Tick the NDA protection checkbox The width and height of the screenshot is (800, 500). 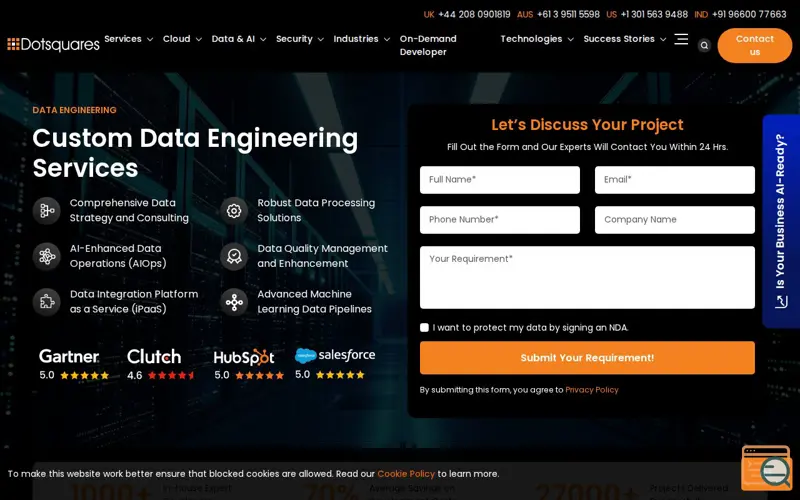click(424, 328)
